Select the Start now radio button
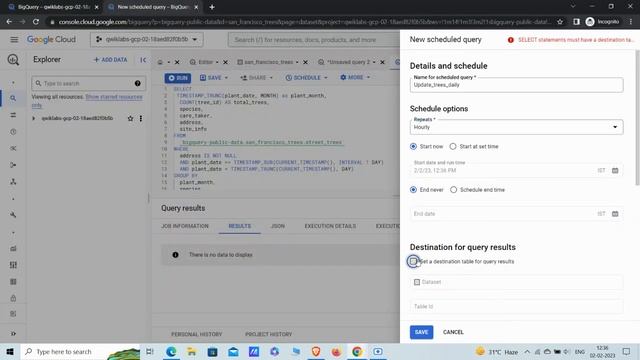 tap(413, 147)
